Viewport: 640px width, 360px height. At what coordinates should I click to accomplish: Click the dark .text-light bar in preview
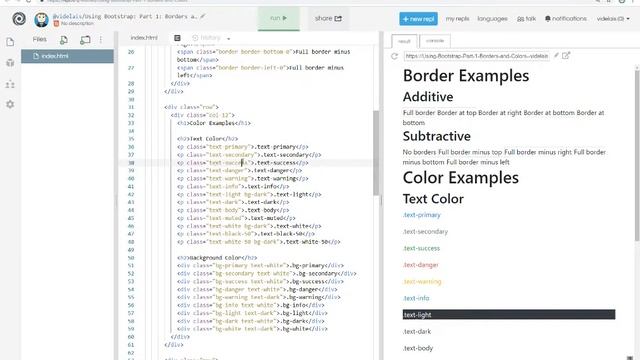click(509, 315)
